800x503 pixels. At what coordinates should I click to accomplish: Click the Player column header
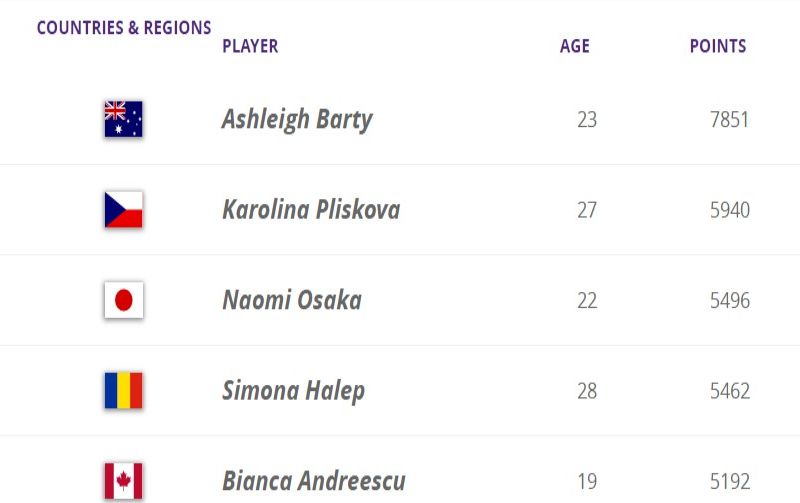(x=250, y=46)
